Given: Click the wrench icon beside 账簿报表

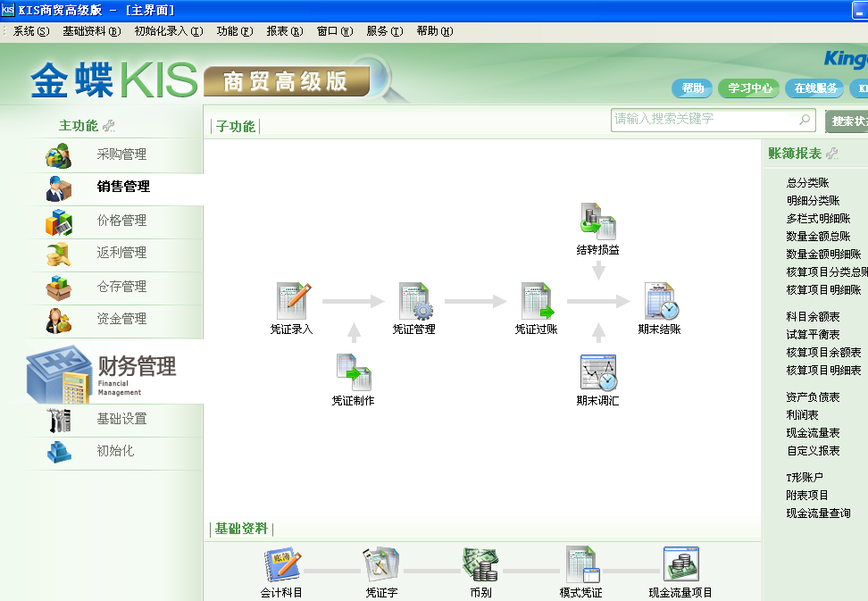Looking at the screenshot, I should click(x=832, y=154).
